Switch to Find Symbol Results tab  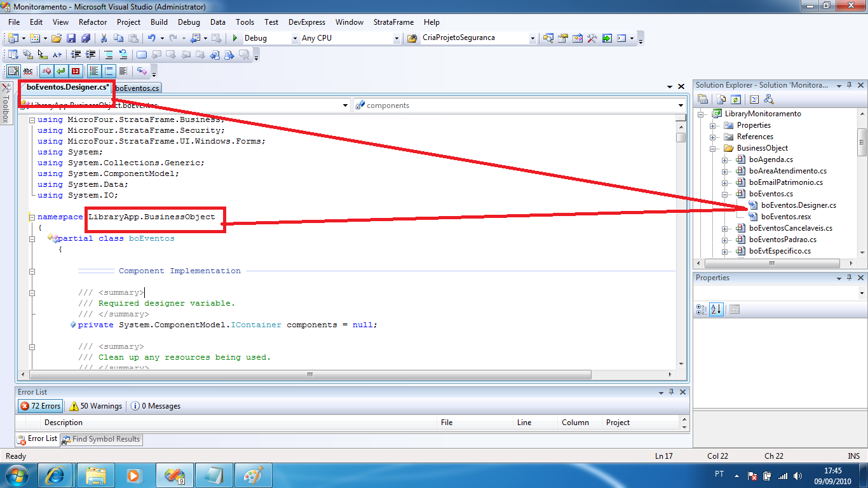(102, 439)
